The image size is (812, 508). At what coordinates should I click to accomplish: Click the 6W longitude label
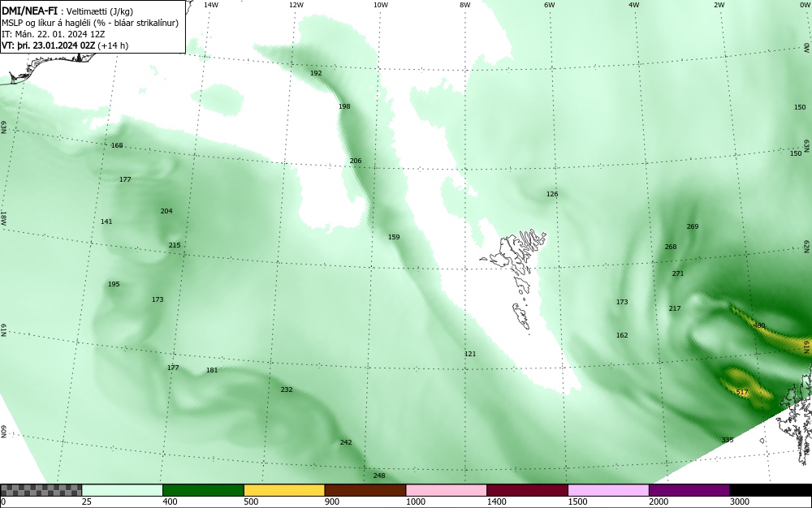[x=550, y=5]
